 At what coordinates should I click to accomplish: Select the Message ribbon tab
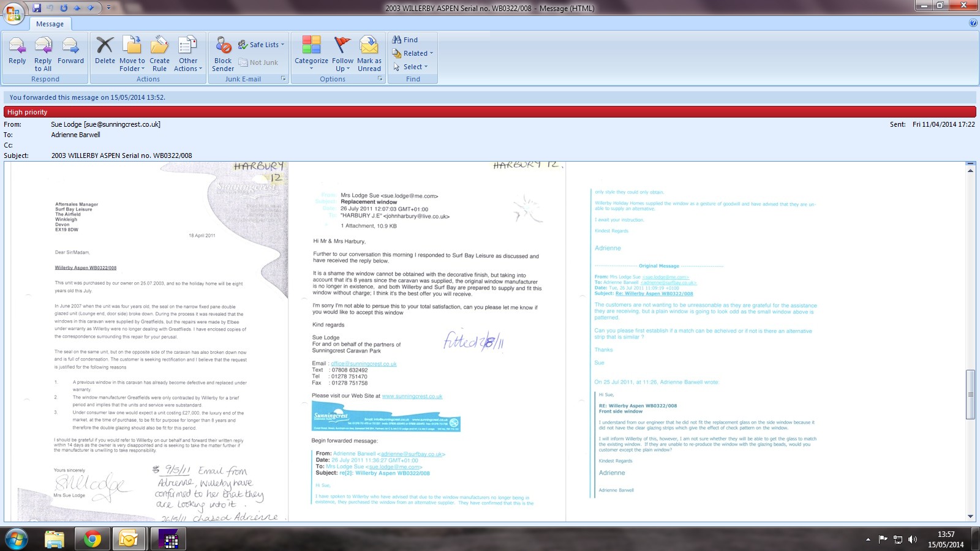(x=50, y=24)
